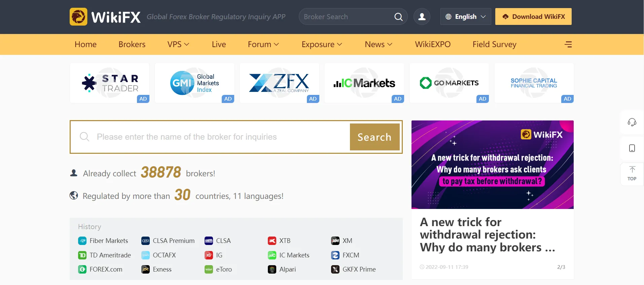Open the GMI Global Markets Index ad
The width and height of the screenshot is (644, 285).
coord(194,83)
